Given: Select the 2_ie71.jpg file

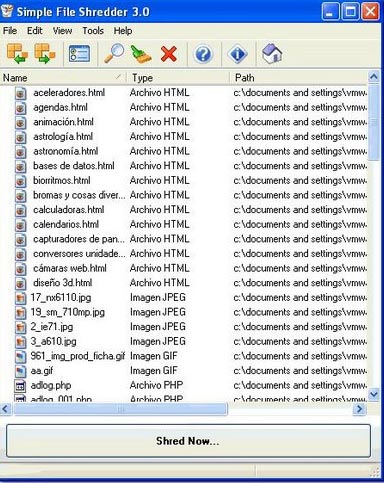Looking at the screenshot, I should [x=52, y=327].
